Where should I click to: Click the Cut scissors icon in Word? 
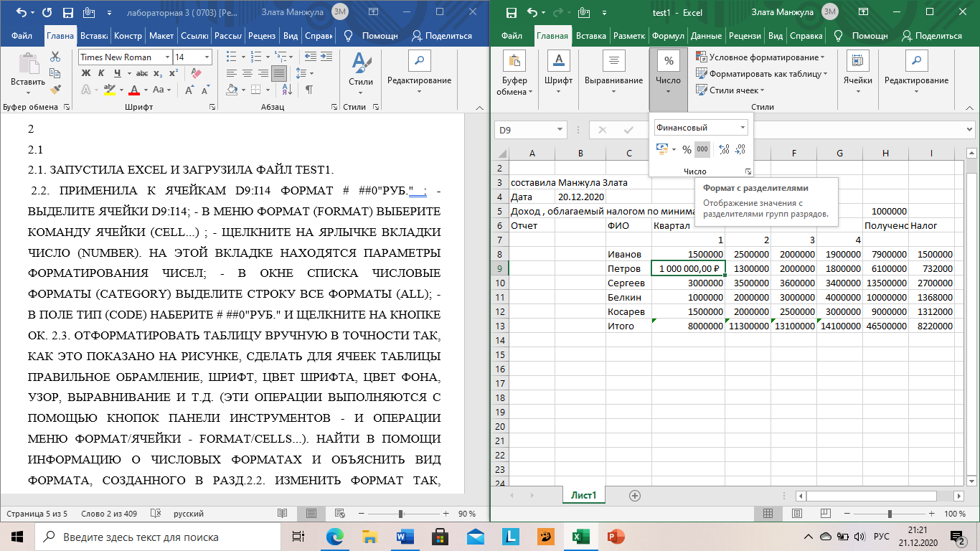tap(55, 57)
